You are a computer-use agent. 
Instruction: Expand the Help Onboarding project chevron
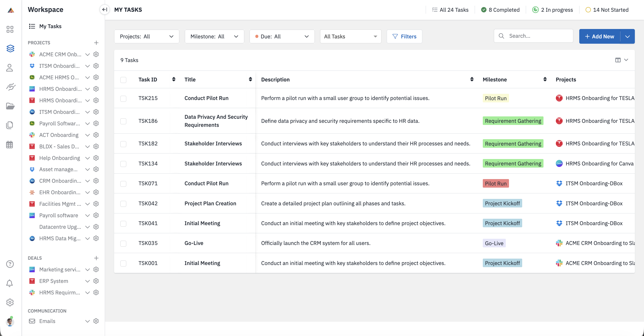(x=87, y=158)
